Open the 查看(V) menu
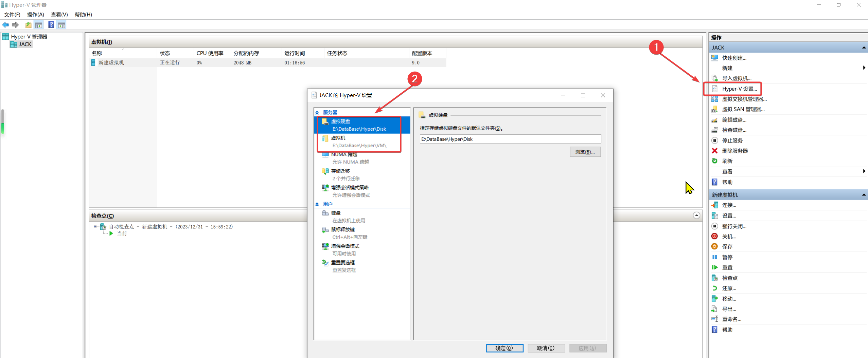Image resolution: width=868 pixels, height=358 pixels. click(59, 15)
